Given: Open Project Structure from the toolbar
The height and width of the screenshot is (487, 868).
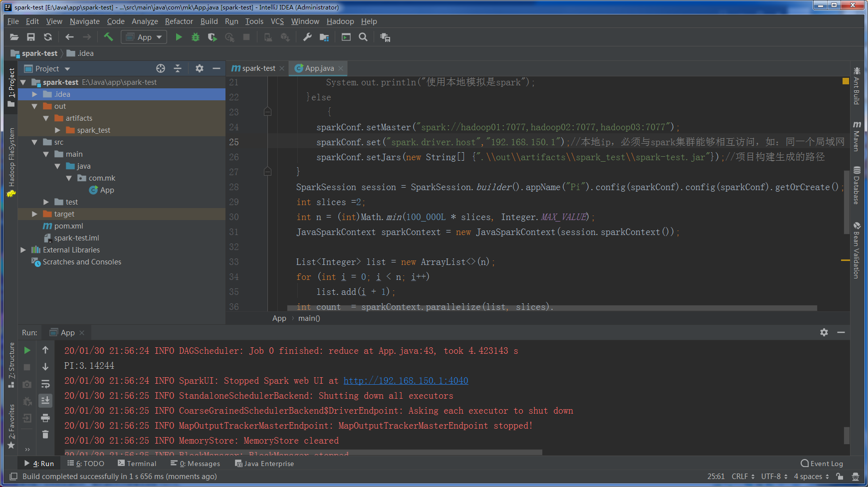Looking at the screenshot, I should coord(324,37).
